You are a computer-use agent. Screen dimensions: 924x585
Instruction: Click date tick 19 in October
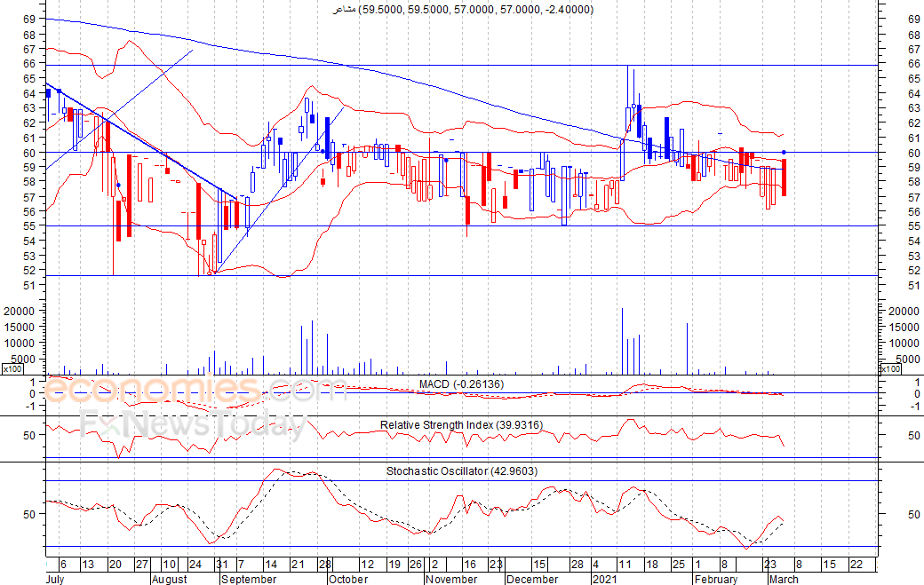tap(394, 565)
